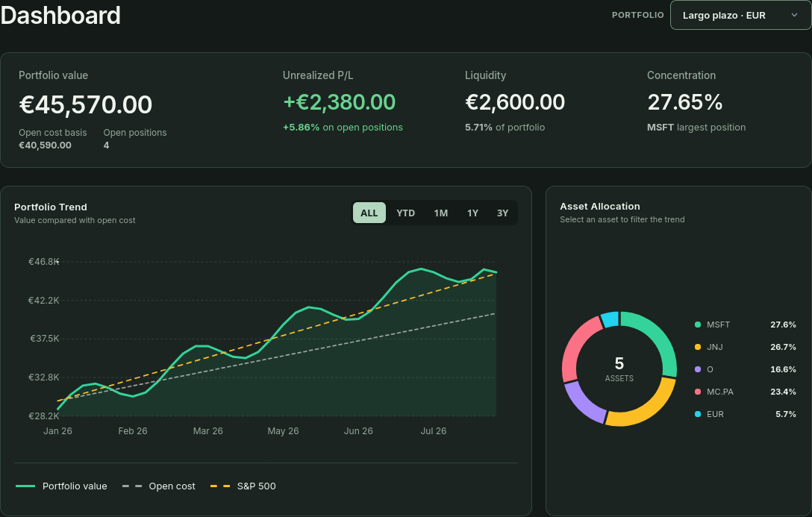Click the pink MC.PA color dot
The width and height of the screenshot is (812, 517).
698,392
